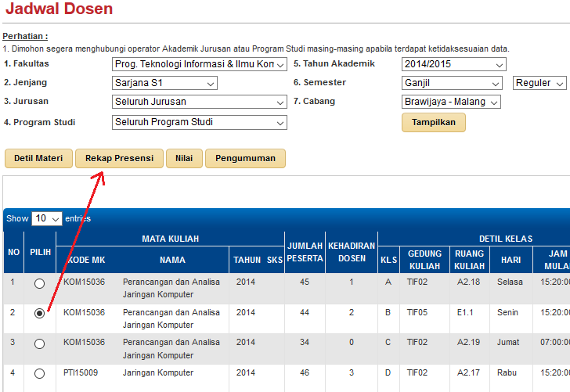The image size is (570, 392).
Task: Click the PILIH column header
Action: click(41, 252)
